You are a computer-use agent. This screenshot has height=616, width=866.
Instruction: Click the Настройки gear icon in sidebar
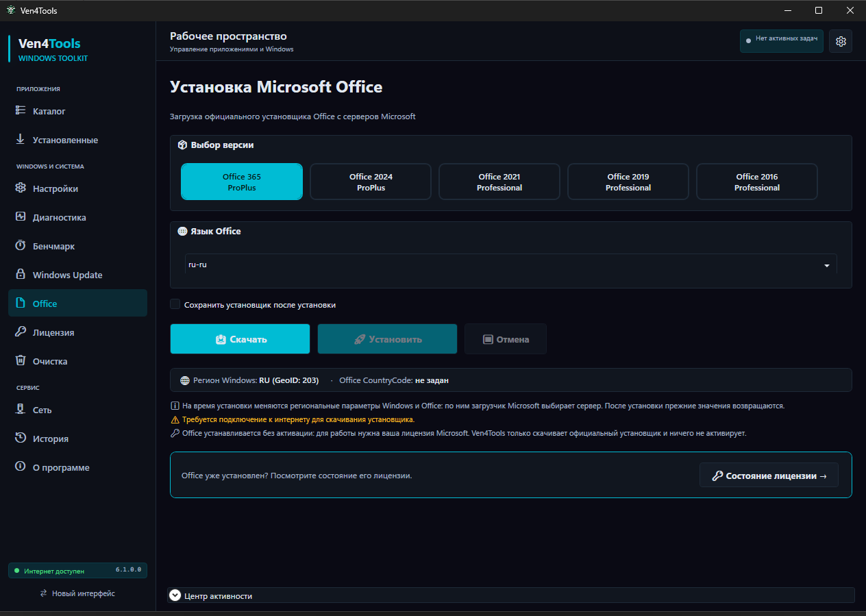(x=21, y=188)
